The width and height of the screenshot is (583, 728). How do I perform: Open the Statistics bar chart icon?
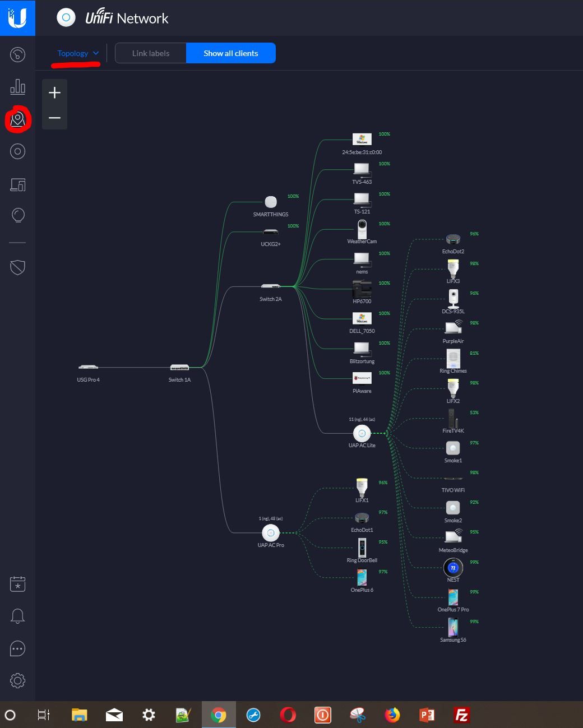(x=17, y=86)
